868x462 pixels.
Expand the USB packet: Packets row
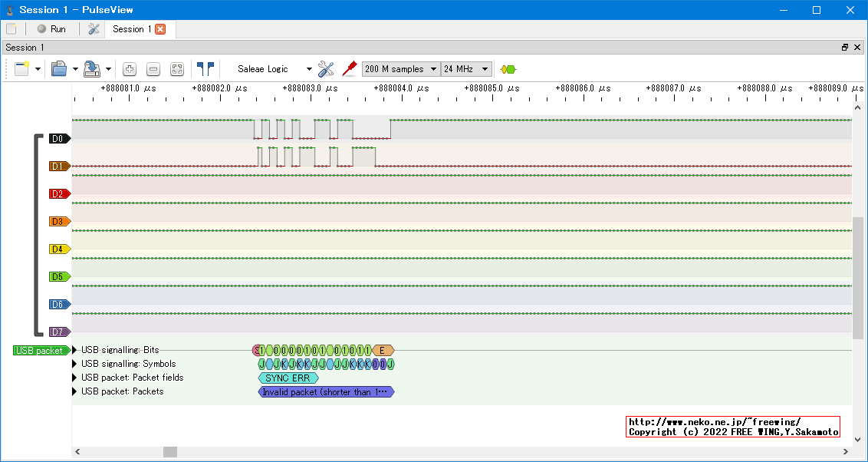point(75,391)
